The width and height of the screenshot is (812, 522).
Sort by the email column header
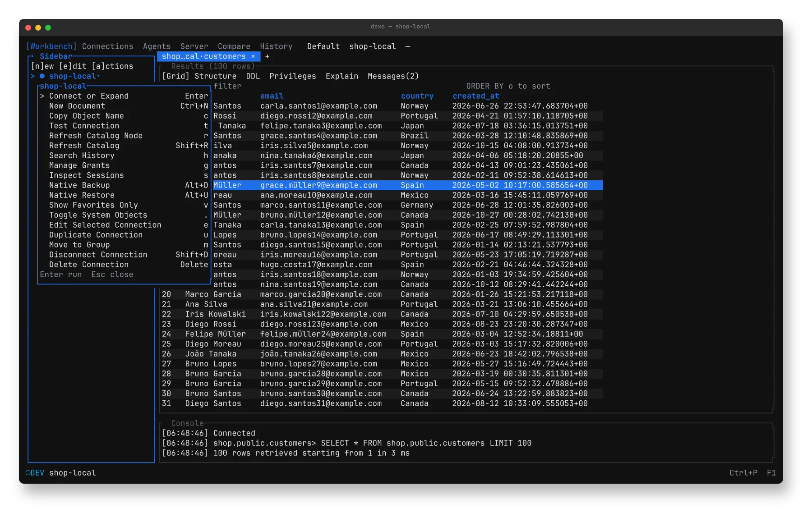coord(272,96)
